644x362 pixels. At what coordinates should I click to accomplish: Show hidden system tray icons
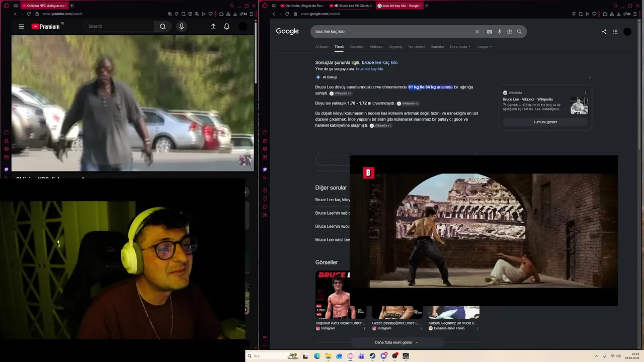point(596,356)
